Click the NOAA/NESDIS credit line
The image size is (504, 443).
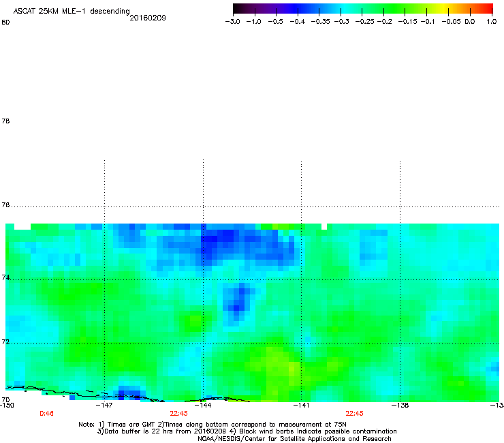[294, 438]
